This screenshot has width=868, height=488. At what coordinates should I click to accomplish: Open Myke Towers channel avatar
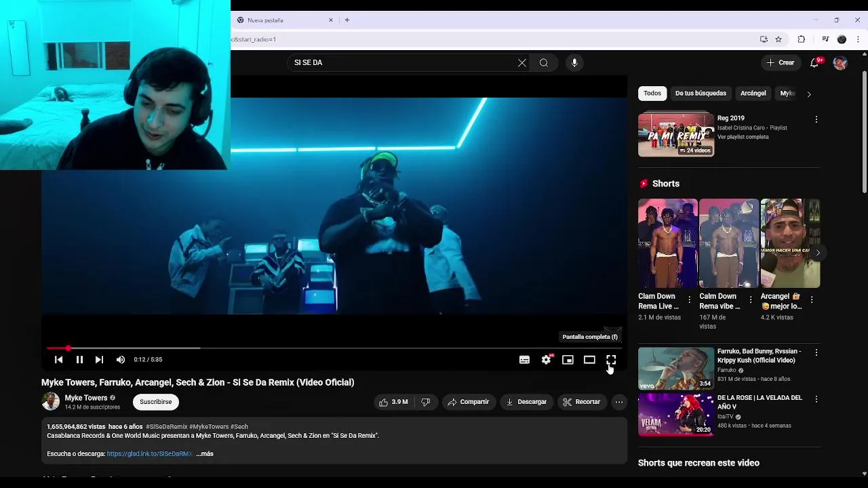click(x=51, y=402)
